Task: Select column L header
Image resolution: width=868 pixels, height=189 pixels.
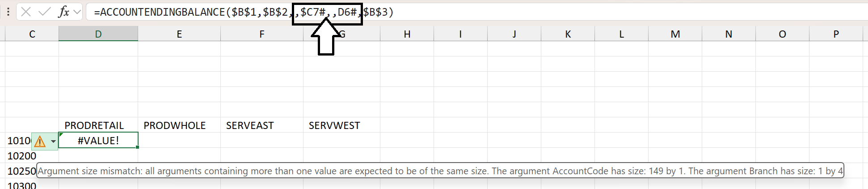Action: point(621,34)
